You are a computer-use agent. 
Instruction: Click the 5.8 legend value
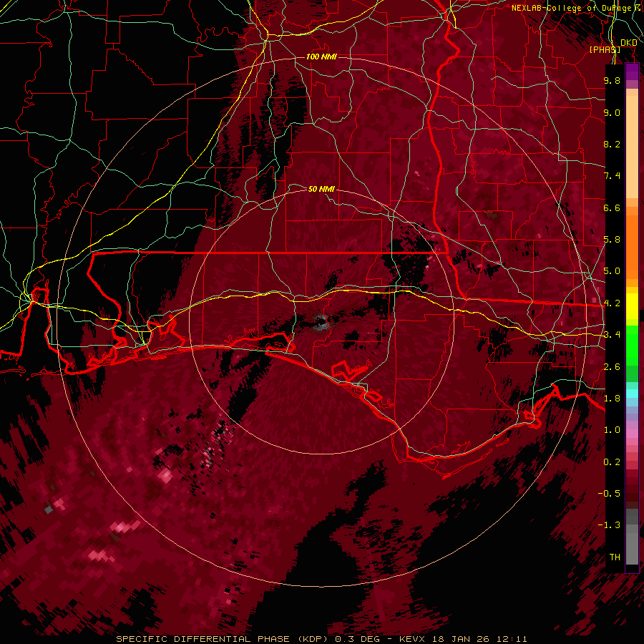[x=612, y=240]
